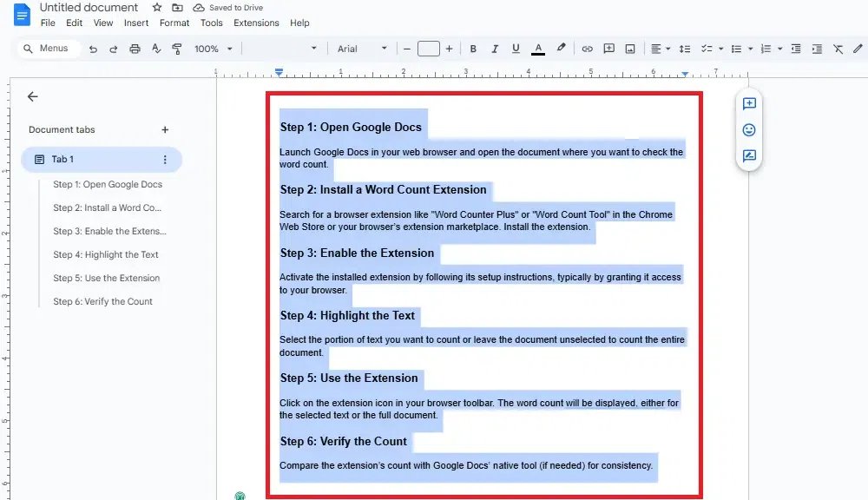Open the editing mode pencil

pyautogui.click(x=858, y=49)
